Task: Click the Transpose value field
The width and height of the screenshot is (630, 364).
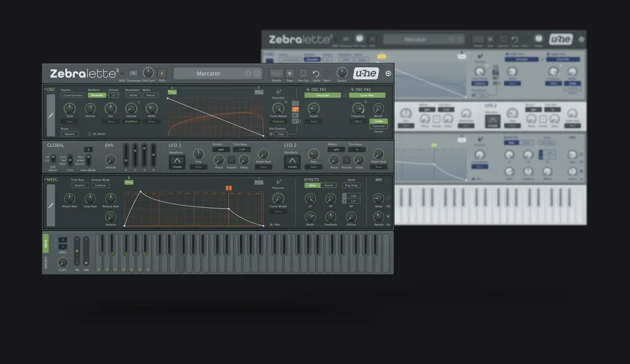Action: [134, 73]
